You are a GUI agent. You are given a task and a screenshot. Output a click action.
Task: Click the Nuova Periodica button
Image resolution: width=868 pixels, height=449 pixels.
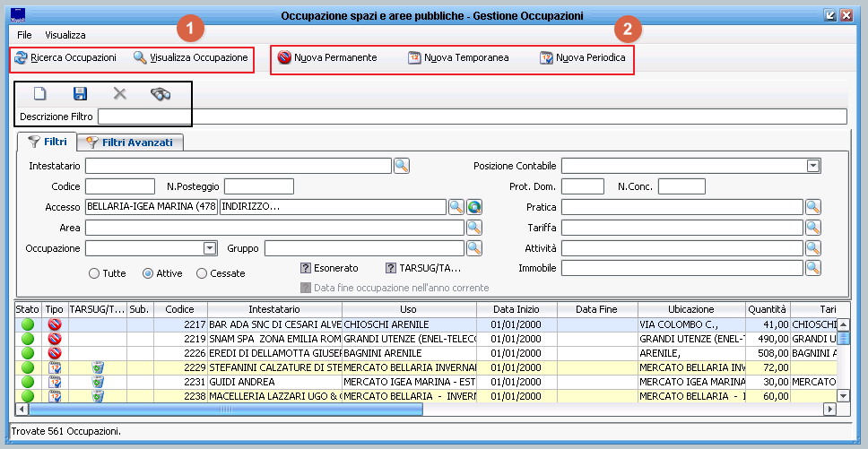coord(583,58)
